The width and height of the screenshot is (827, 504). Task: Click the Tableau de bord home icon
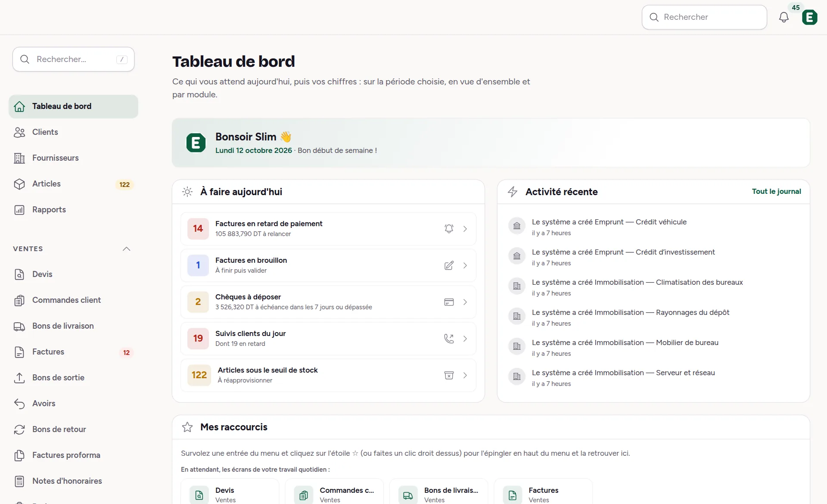tap(19, 106)
